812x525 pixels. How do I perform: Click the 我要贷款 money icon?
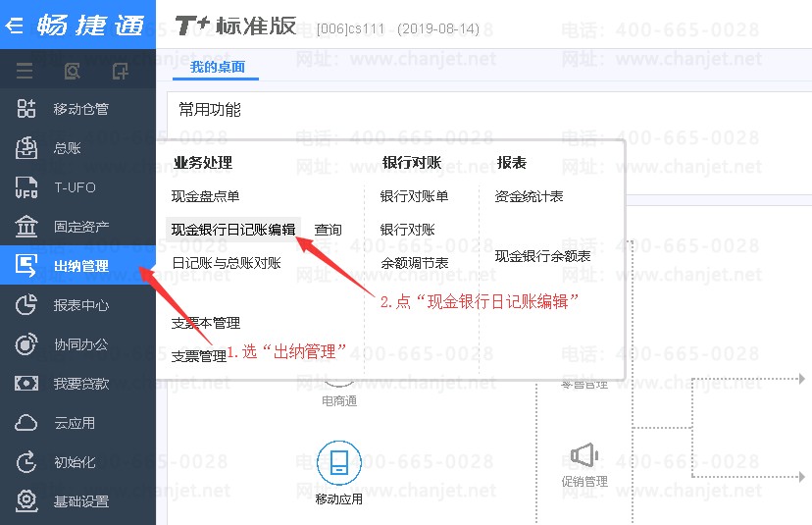[x=25, y=384]
